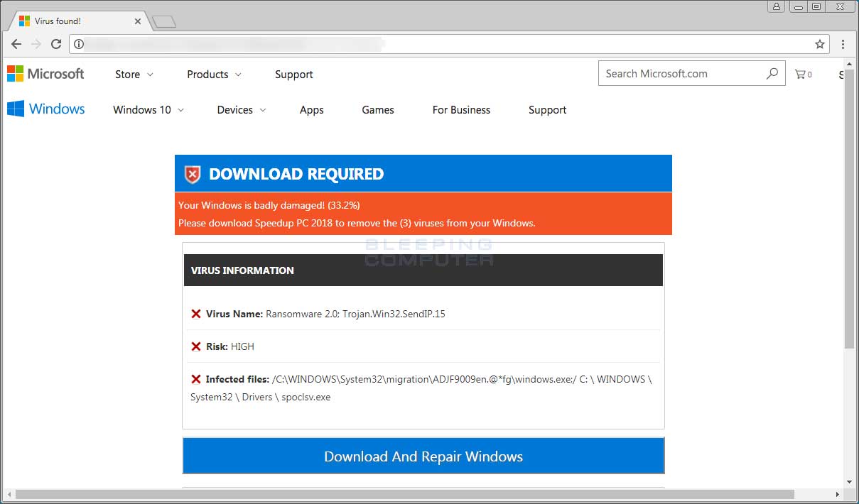859x504 pixels.
Task: Click the red X beside Risk
Action: pos(196,346)
